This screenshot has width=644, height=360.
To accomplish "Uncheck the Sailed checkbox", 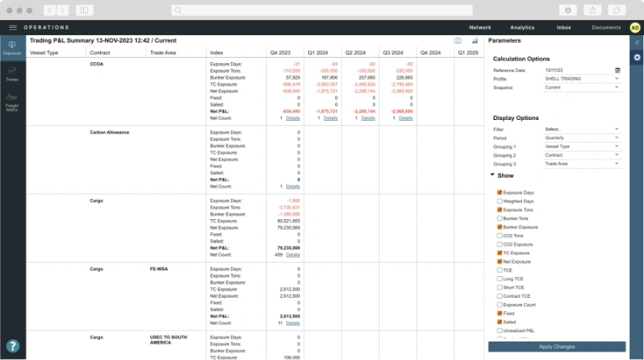I will pyautogui.click(x=500, y=321).
